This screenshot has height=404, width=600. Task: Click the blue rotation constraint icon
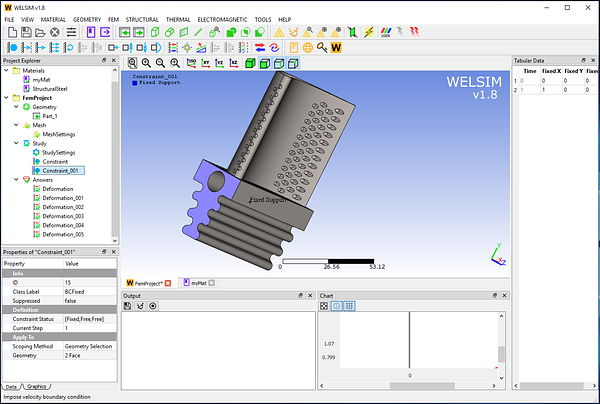69,47
